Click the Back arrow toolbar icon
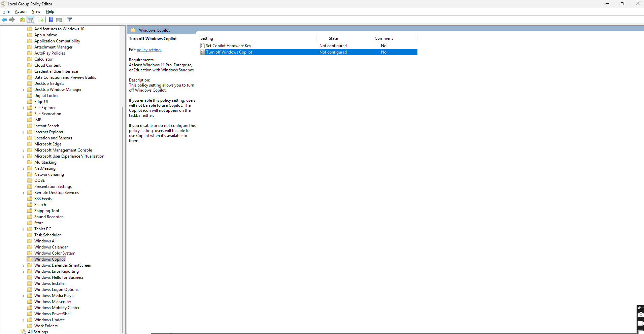The height and width of the screenshot is (334, 644). (x=4, y=20)
